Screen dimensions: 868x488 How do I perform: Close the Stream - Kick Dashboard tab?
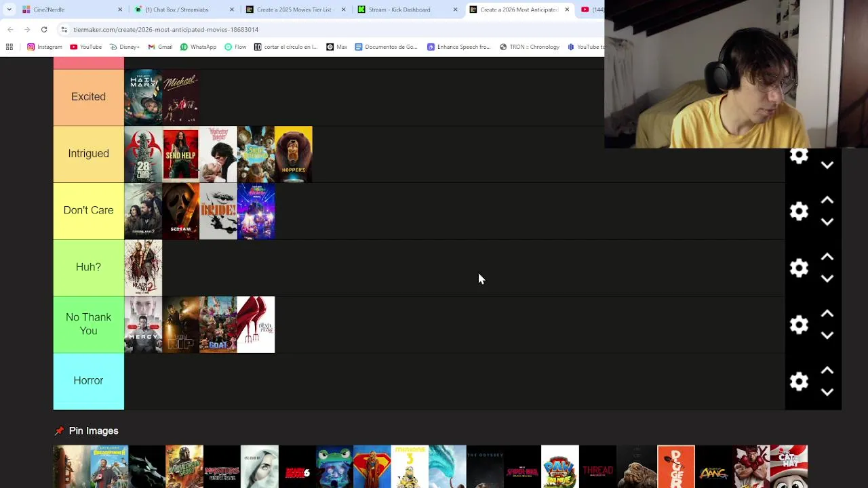455,9
